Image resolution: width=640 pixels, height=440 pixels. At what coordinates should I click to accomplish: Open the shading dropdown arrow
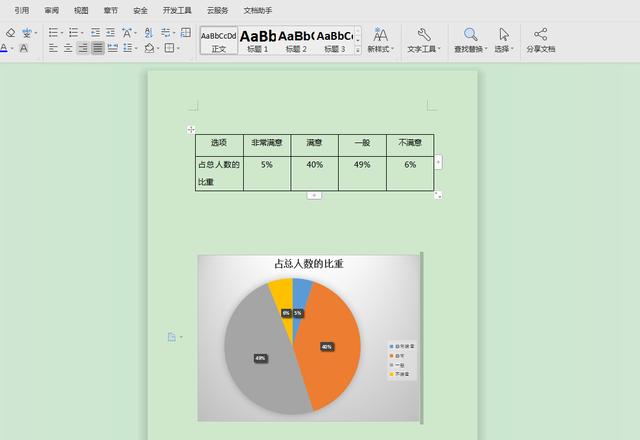point(158,49)
